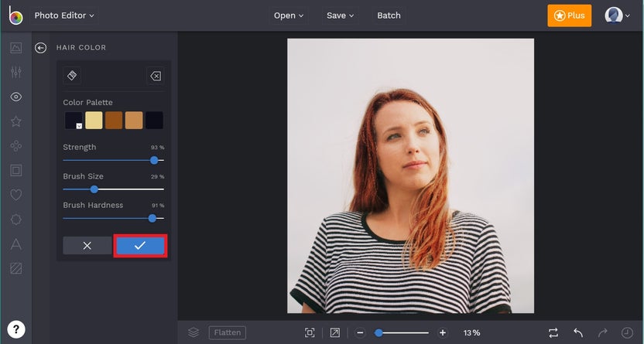Select the paint brush mode icon
Viewport: 644px width, 344px height.
pos(72,76)
